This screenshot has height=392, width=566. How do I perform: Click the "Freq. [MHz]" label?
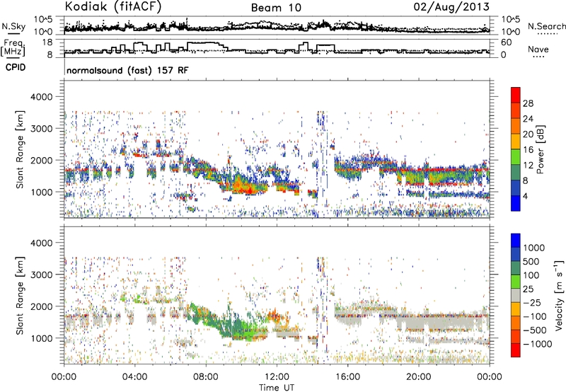(13, 47)
